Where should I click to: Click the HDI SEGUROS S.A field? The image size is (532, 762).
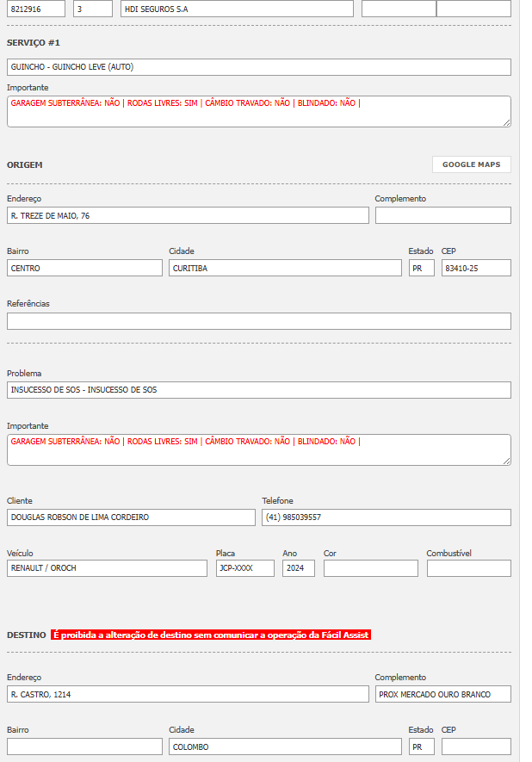tap(237, 9)
